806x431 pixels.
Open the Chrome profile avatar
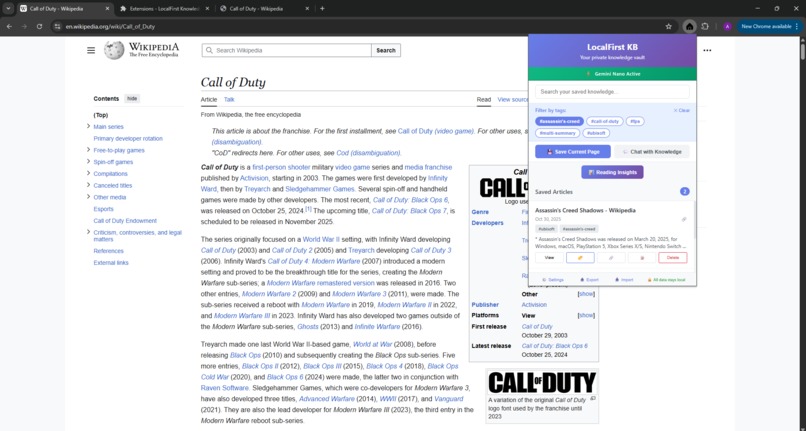727,26
